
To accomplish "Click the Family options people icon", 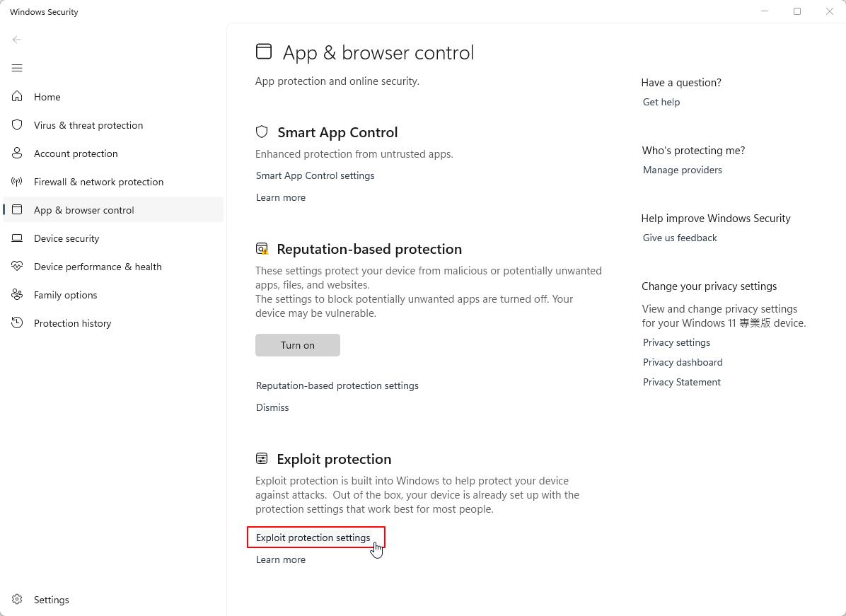I will coord(17,295).
